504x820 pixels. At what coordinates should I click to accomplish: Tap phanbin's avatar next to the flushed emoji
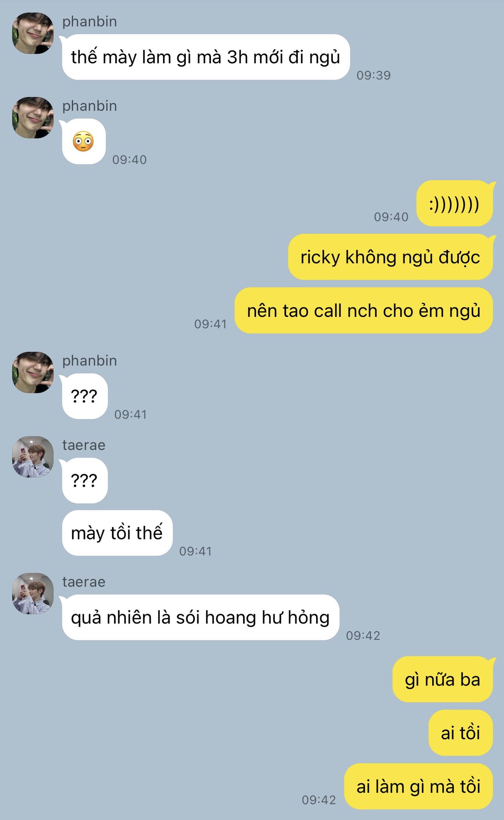click(33, 117)
